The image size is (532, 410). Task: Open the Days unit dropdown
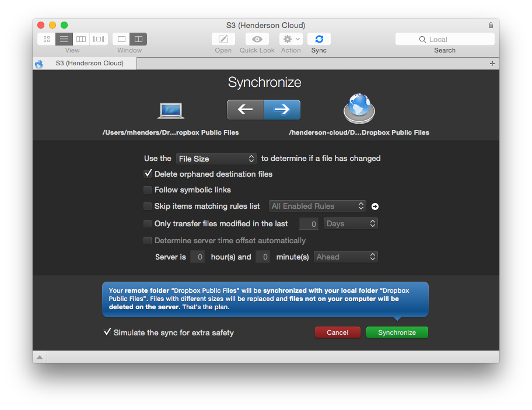pyautogui.click(x=351, y=223)
